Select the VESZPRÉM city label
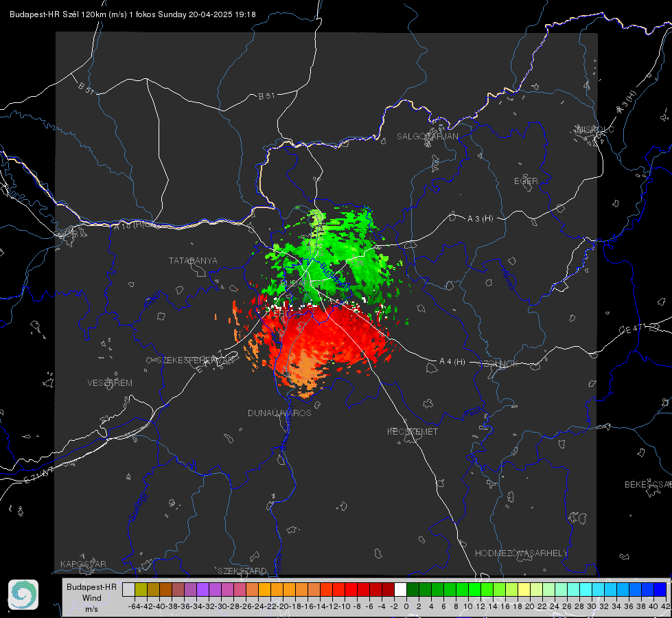The width and height of the screenshot is (672, 618). tap(110, 382)
